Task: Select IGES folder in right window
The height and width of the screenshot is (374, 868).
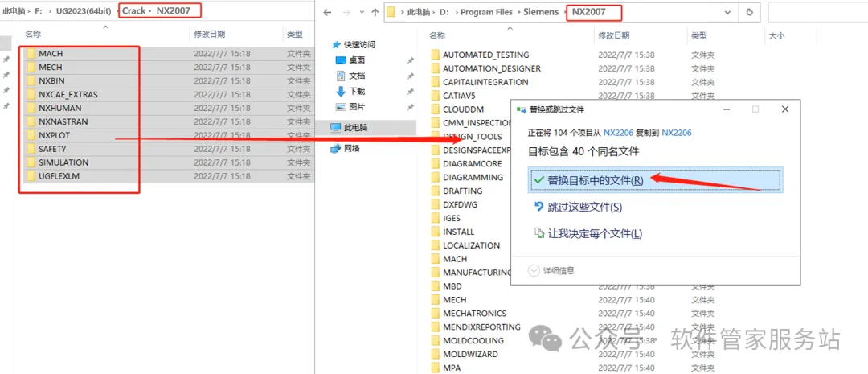Action: click(452, 218)
